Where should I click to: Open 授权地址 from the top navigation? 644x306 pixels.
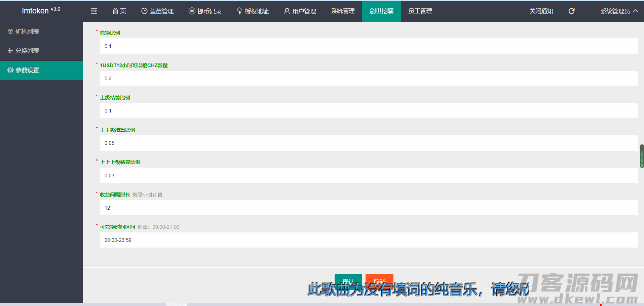click(253, 11)
